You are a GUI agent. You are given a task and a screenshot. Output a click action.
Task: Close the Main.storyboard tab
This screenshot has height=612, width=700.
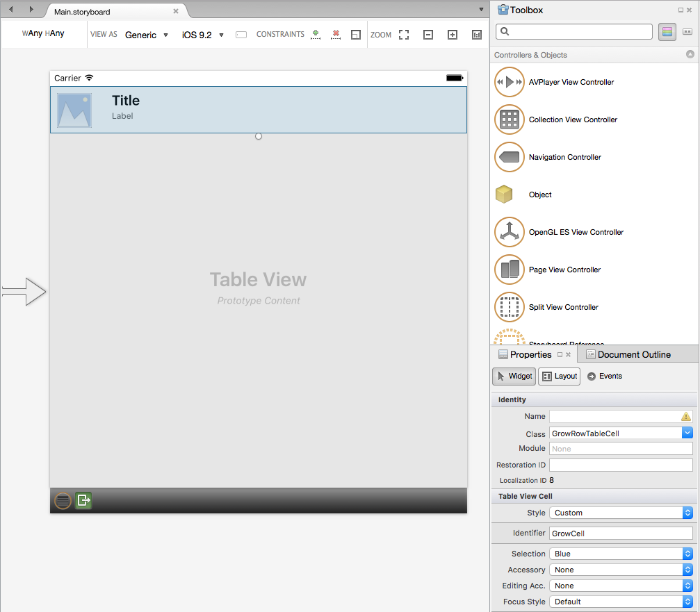pos(176,11)
